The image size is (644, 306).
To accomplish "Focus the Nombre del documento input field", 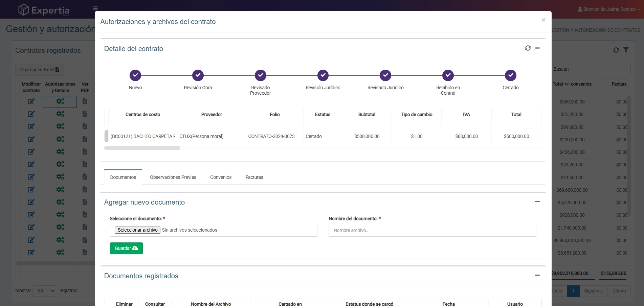I will click(x=432, y=230).
